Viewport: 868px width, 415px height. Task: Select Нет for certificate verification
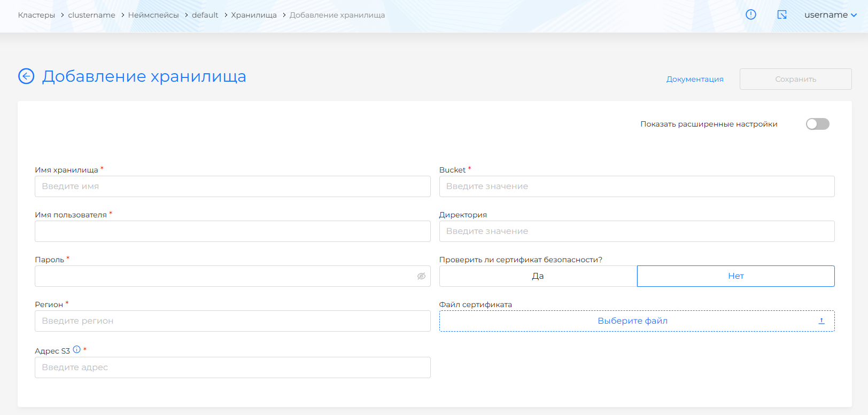tap(735, 276)
